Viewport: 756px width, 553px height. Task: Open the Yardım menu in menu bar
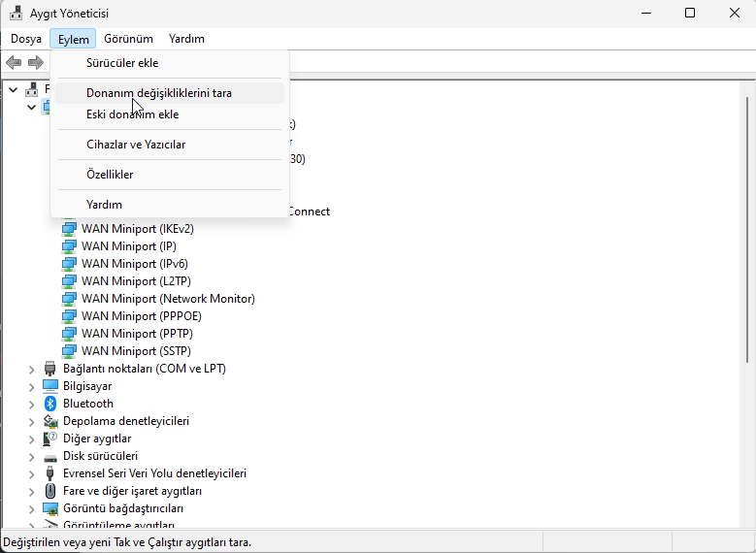click(186, 39)
